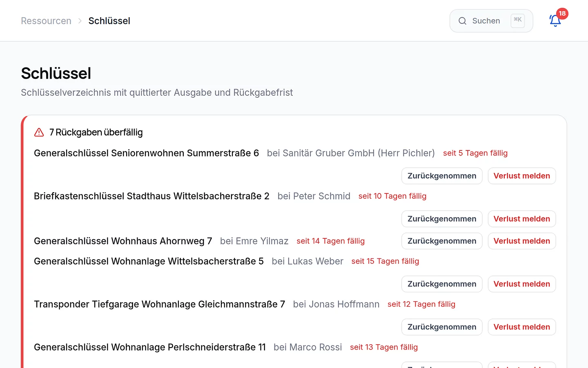The height and width of the screenshot is (368, 588).
Task: Click 'seit 10 Tagen fällig' status
Action: 392,196
